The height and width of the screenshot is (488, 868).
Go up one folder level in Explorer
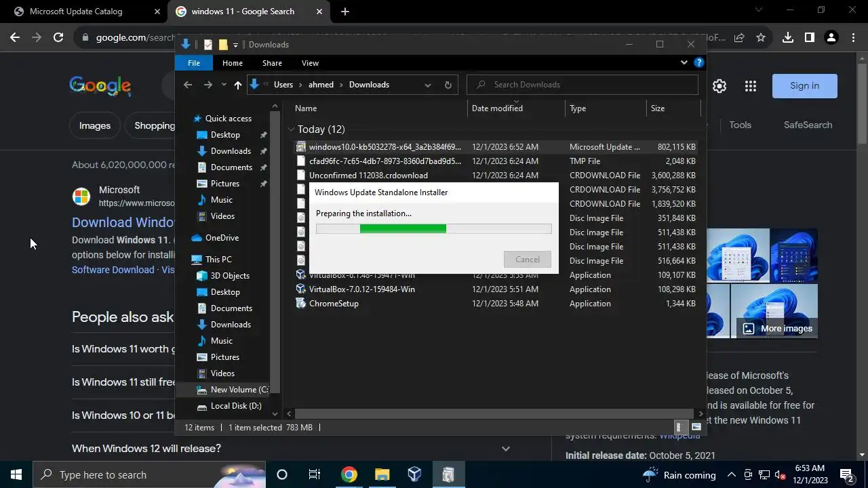pos(237,85)
